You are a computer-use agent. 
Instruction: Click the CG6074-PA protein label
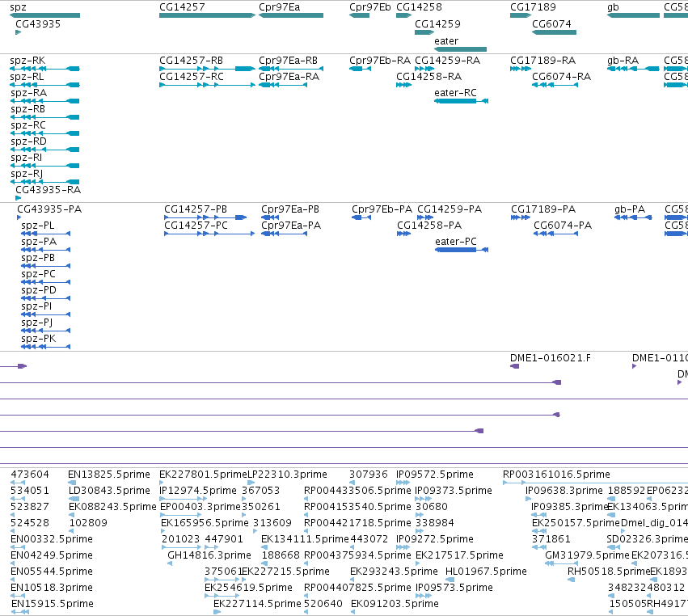563,226
